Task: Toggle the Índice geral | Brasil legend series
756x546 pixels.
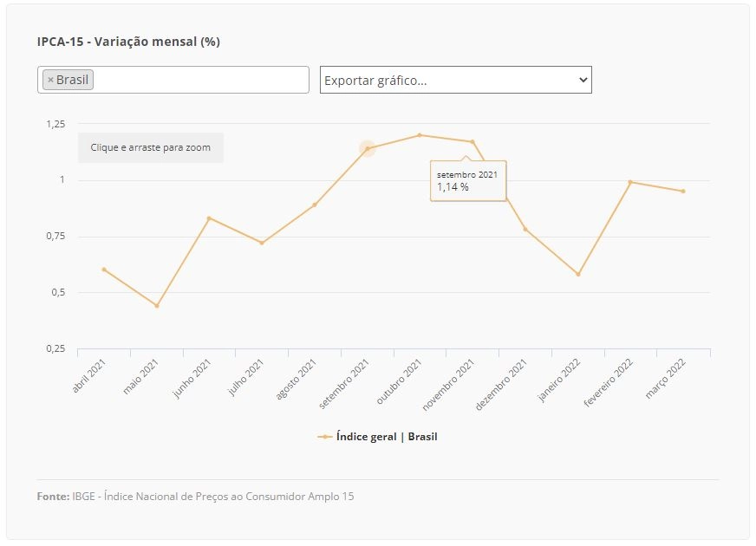Action: click(377, 437)
